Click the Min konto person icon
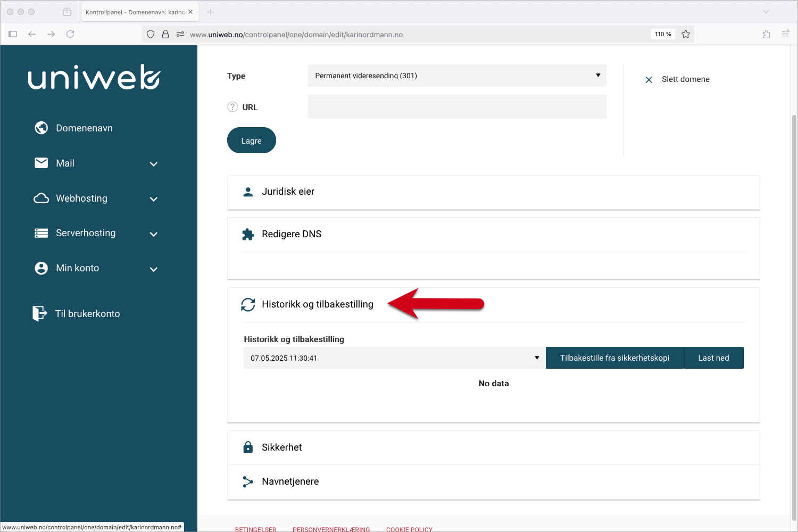 pos(41,268)
